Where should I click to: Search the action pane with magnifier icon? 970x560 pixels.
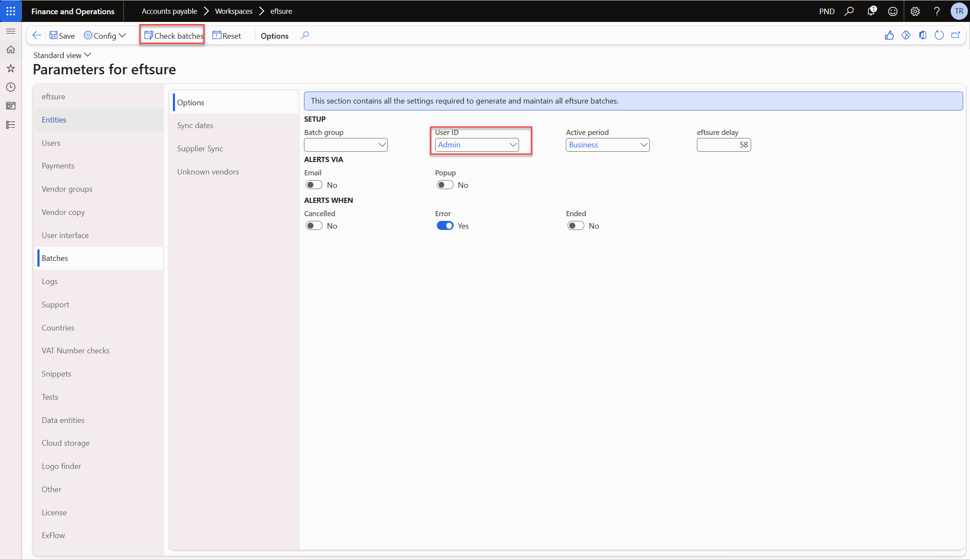[x=305, y=36]
